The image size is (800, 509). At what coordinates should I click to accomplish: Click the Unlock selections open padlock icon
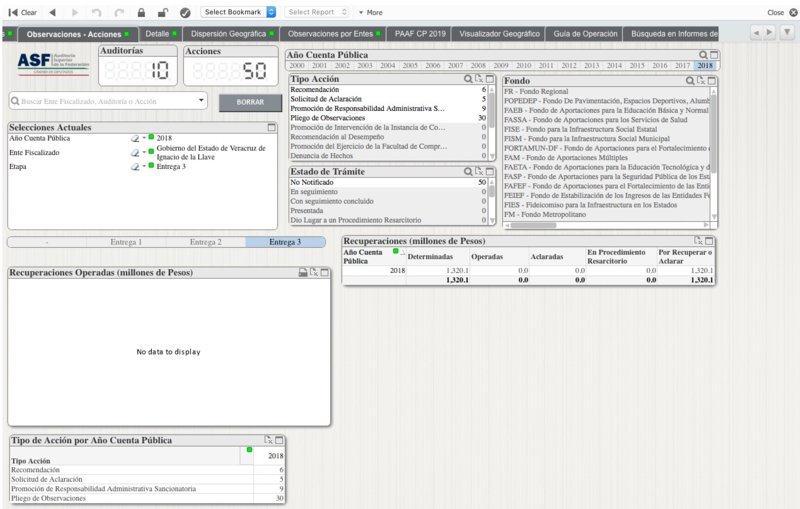point(162,13)
